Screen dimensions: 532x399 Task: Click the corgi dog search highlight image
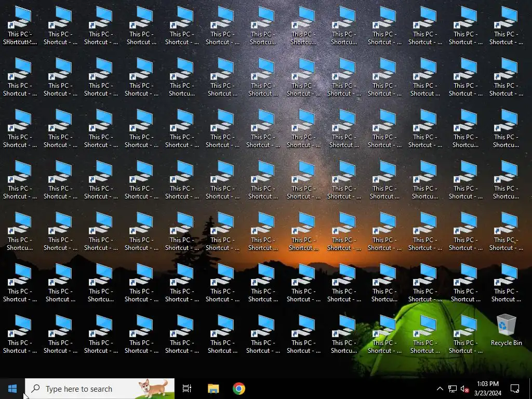click(x=154, y=389)
